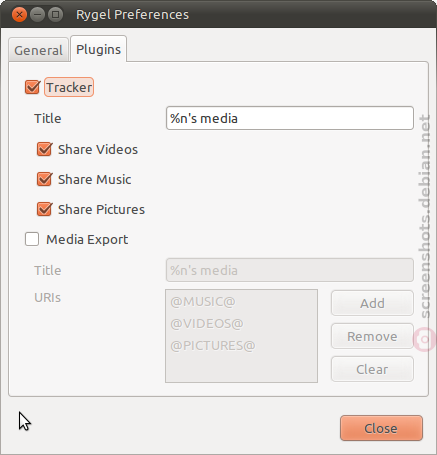Image resolution: width=437 pixels, height=455 pixels.
Task: Click the Media Export Title field
Action: coord(290,270)
